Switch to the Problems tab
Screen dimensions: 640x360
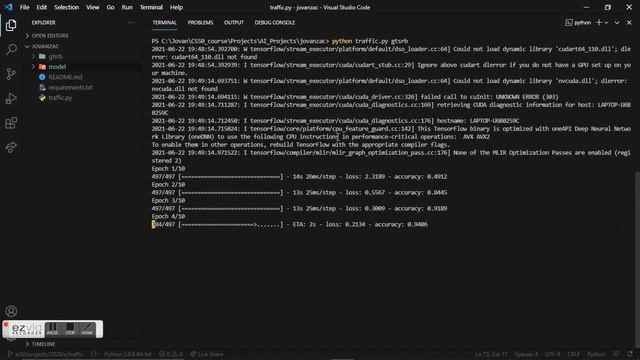(200, 22)
